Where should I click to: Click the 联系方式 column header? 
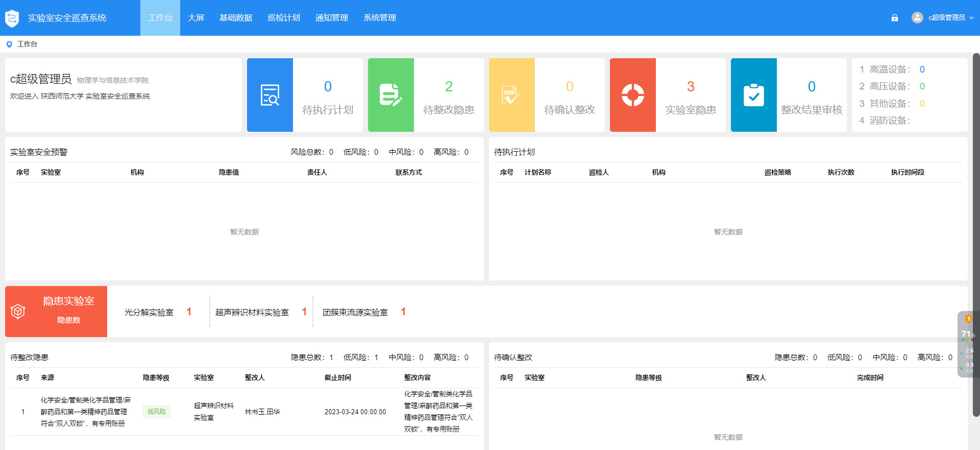[x=409, y=173]
